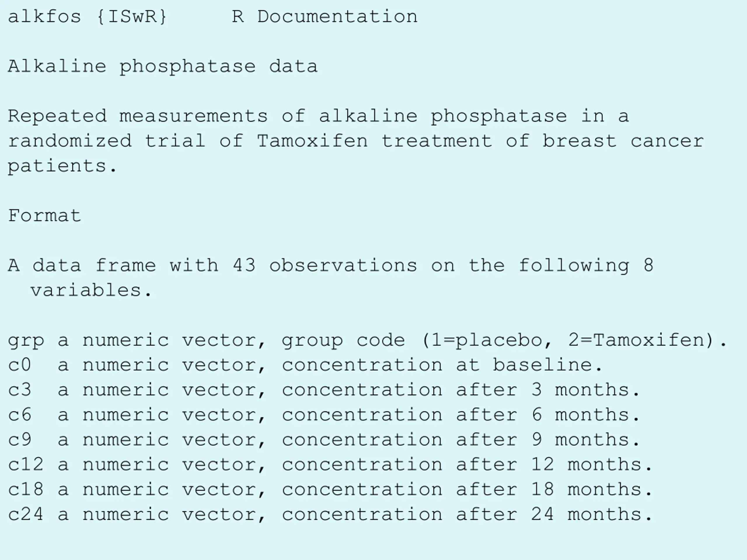The height and width of the screenshot is (560, 747).
Task: Select the 'c6' variable name
Action: point(20,415)
